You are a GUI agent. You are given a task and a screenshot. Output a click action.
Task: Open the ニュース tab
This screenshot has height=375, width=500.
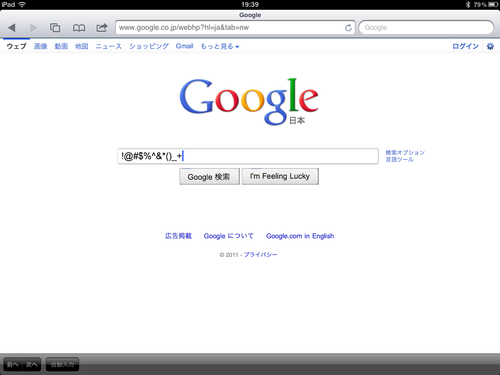coord(109,46)
